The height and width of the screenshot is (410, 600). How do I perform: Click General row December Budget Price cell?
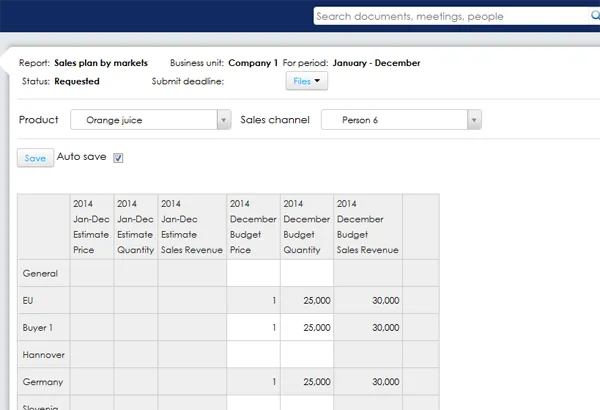253,273
